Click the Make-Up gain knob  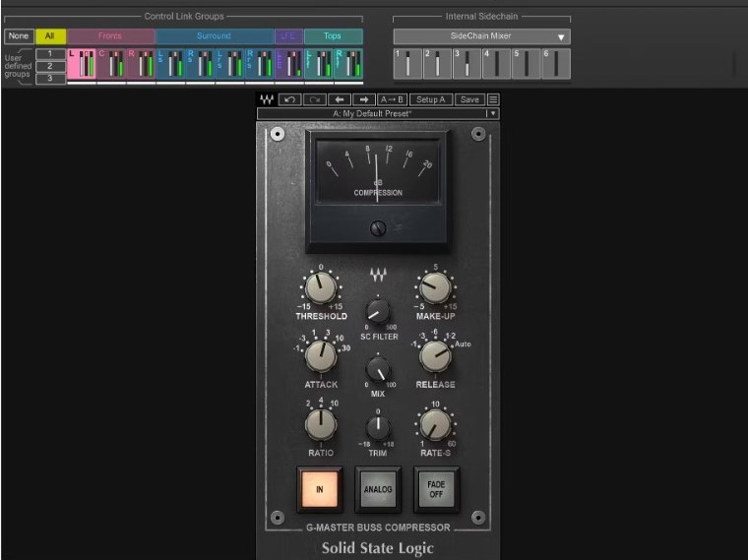pos(435,288)
